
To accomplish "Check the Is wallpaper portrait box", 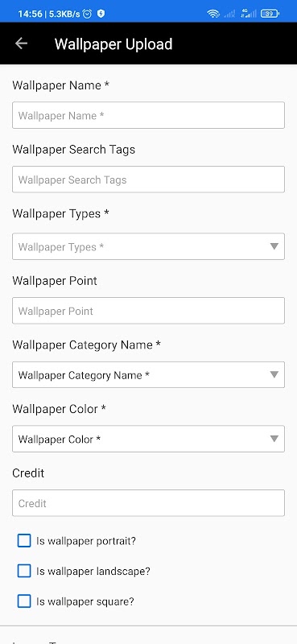I will click(x=24, y=541).
